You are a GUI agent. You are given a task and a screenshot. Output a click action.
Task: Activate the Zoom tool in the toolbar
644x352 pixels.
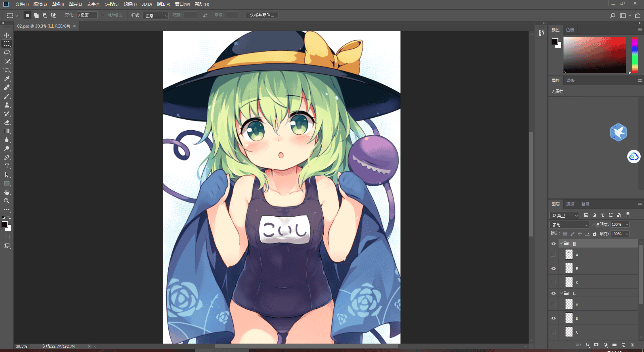pos(7,201)
